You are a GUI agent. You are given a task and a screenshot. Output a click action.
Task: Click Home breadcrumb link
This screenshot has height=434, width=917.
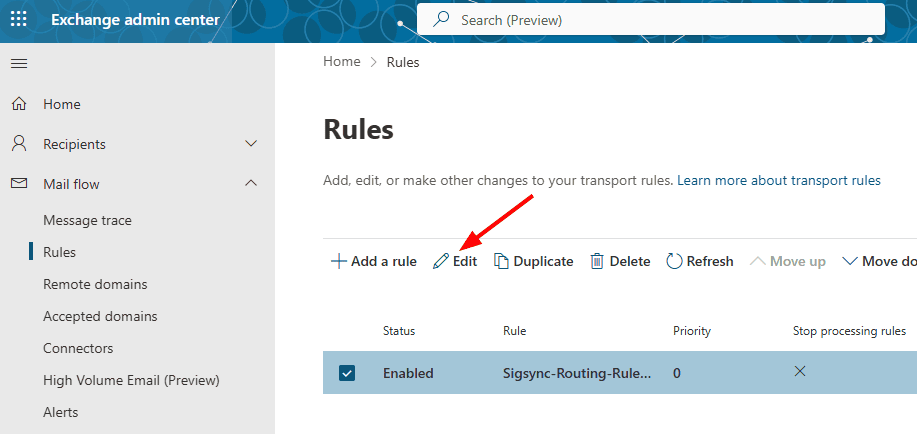coord(341,62)
